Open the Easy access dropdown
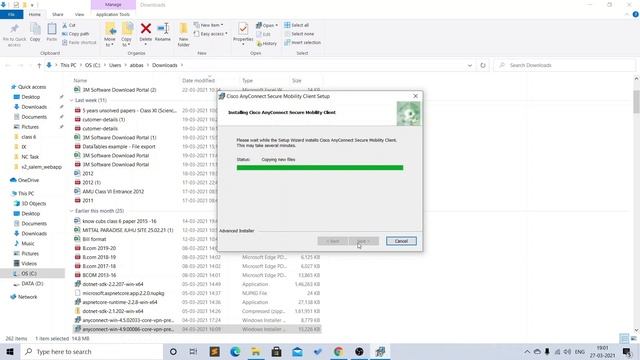Screen dimensions: 640x360 coord(211,34)
